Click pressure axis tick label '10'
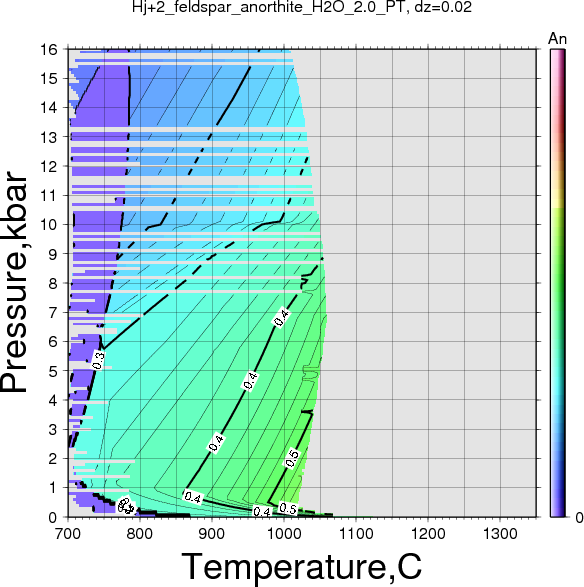Image resolution: width=584 pixels, height=587 pixels. (49, 225)
